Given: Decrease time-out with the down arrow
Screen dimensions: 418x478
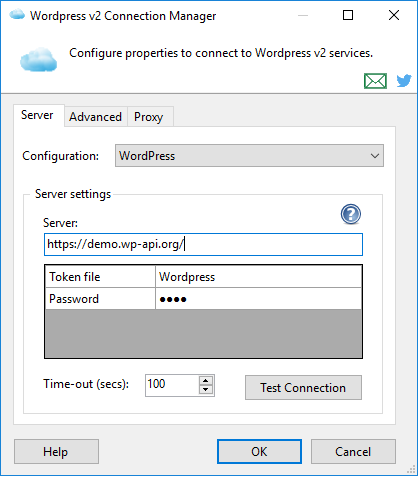Looking at the screenshot, I should click(206, 390).
